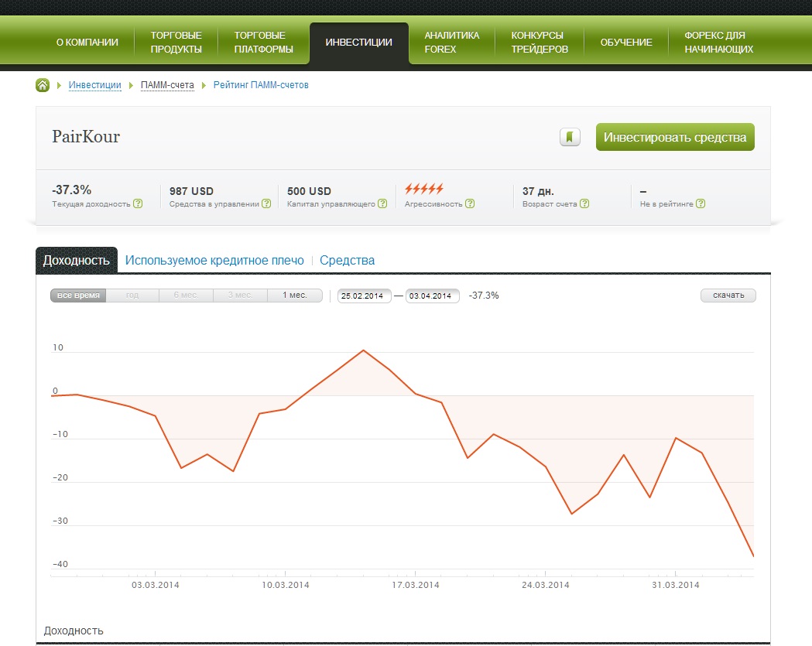Image resolution: width=812 pixels, height=646 pixels.
Task: Open help for Возраст счета
Action: pyautogui.click(x=584, y=203)
